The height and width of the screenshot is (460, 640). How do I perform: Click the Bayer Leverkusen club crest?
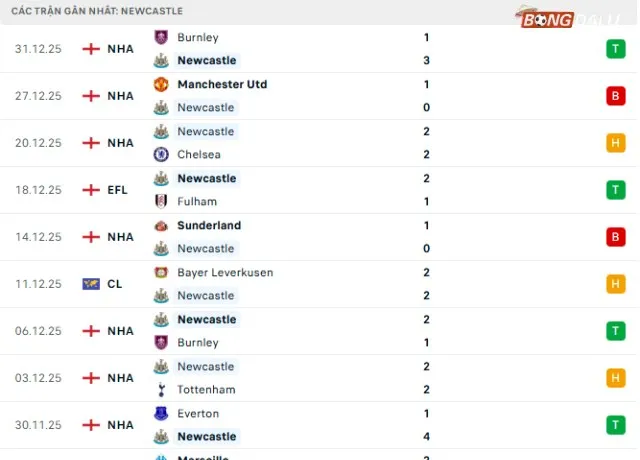point(160,272)
